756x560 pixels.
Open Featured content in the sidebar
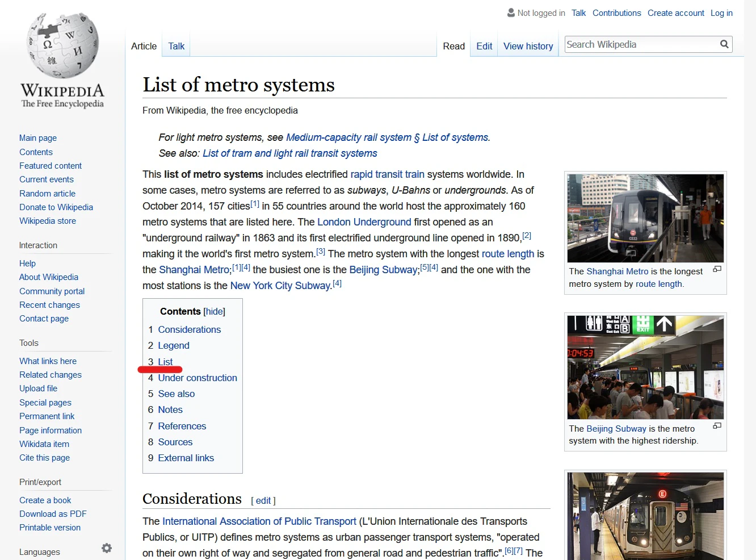coord(51,166)
